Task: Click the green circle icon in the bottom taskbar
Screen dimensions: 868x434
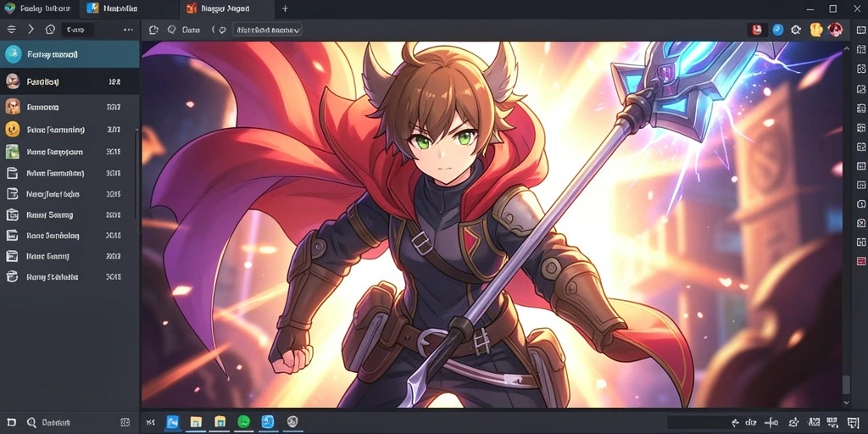Action: (x=243, y=422)
